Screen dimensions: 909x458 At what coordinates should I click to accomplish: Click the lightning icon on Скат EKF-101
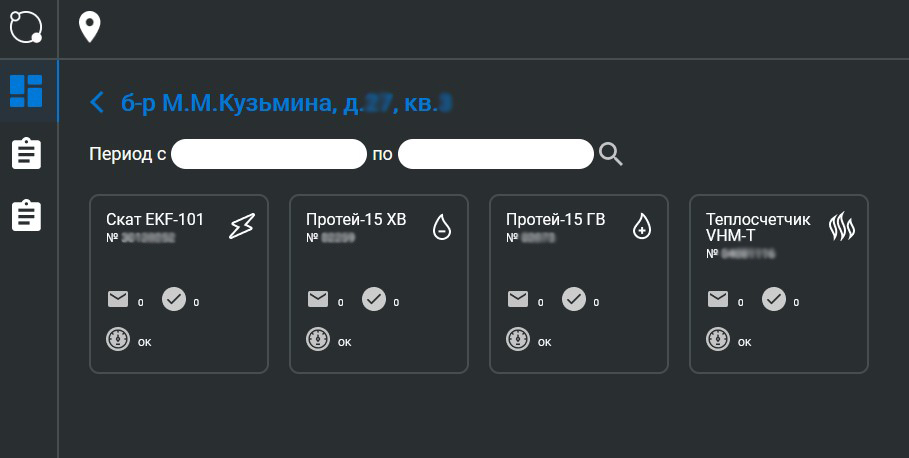(242, 226)
